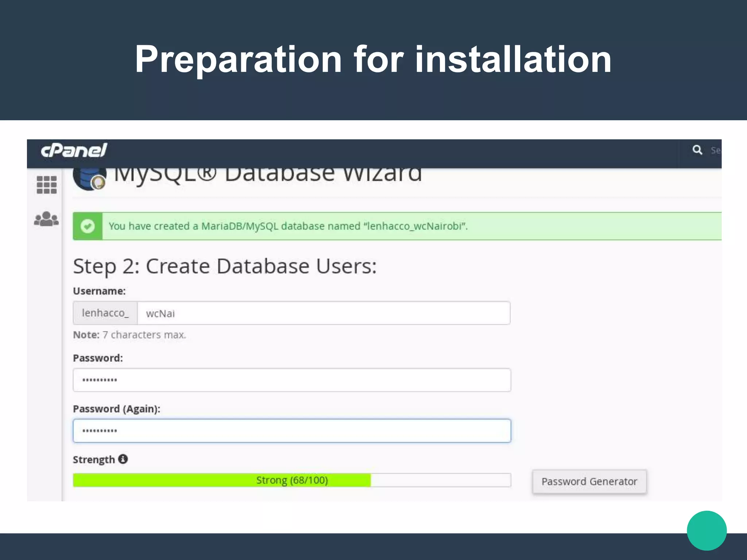747x560 pixels.
Task: Click the 'Password:' field label
Action: pos(98,358)
